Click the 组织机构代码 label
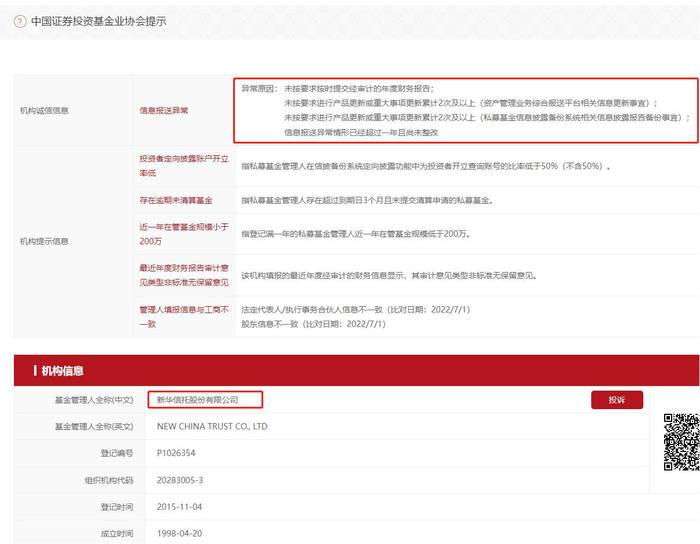The width and height of the screenshot is (700, 544). coord(109,480)
